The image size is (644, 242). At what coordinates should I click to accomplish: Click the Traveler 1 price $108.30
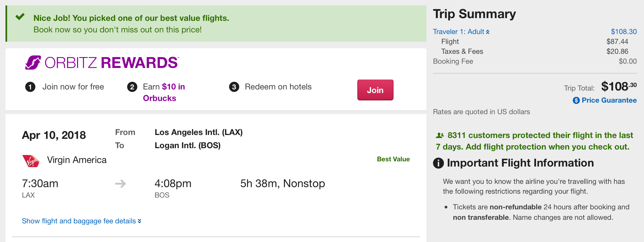[x=624, y=32]
